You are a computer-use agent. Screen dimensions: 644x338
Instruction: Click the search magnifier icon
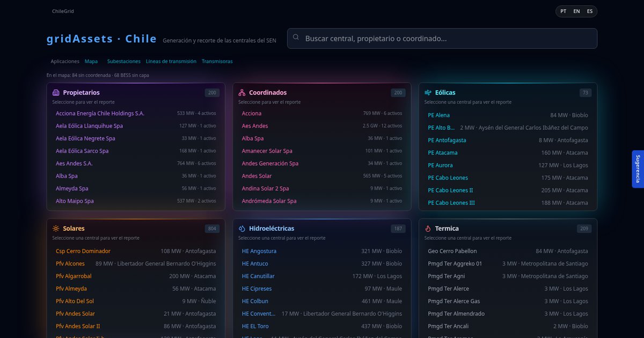(x=296, y=38)
